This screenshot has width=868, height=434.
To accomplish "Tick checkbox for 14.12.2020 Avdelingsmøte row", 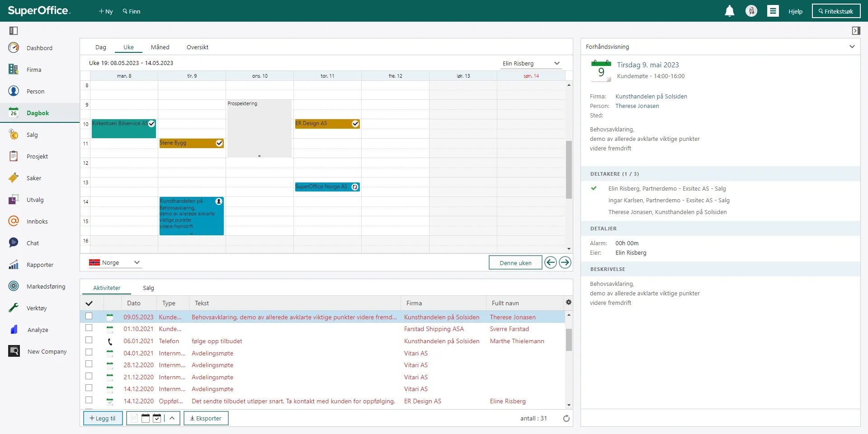I will pyautogui.click(x=89, y=388).
